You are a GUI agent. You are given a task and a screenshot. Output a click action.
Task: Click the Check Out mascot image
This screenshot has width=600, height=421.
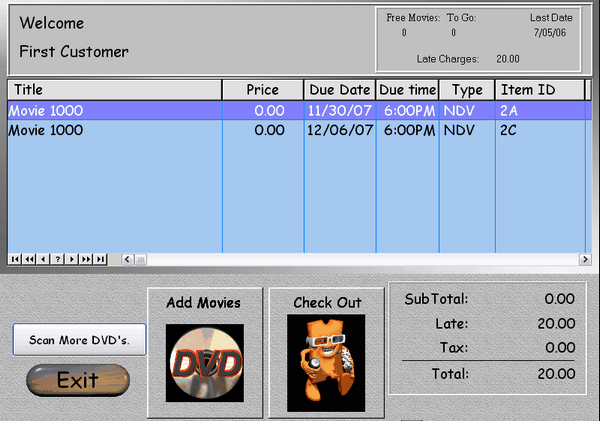coord(326,363)
